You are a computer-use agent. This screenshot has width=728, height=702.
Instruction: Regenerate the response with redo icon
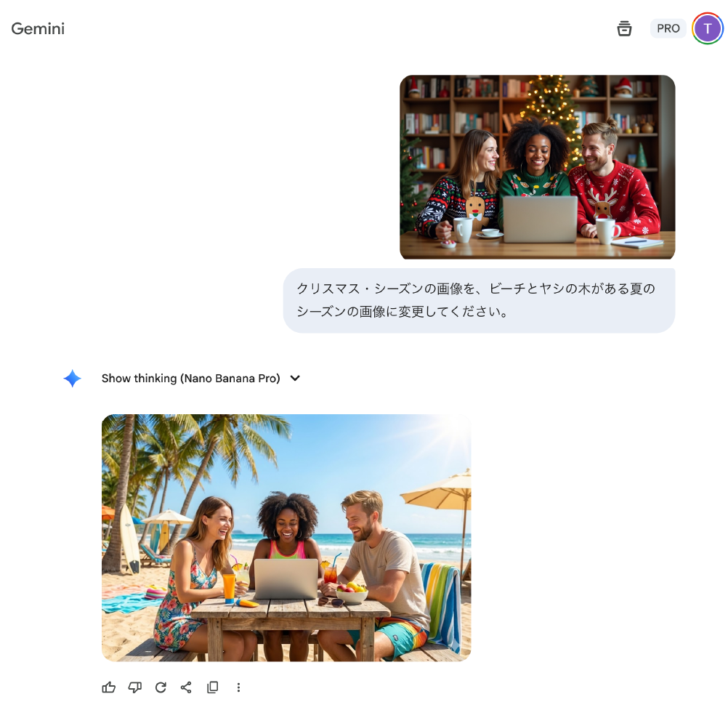click(161, 687)
